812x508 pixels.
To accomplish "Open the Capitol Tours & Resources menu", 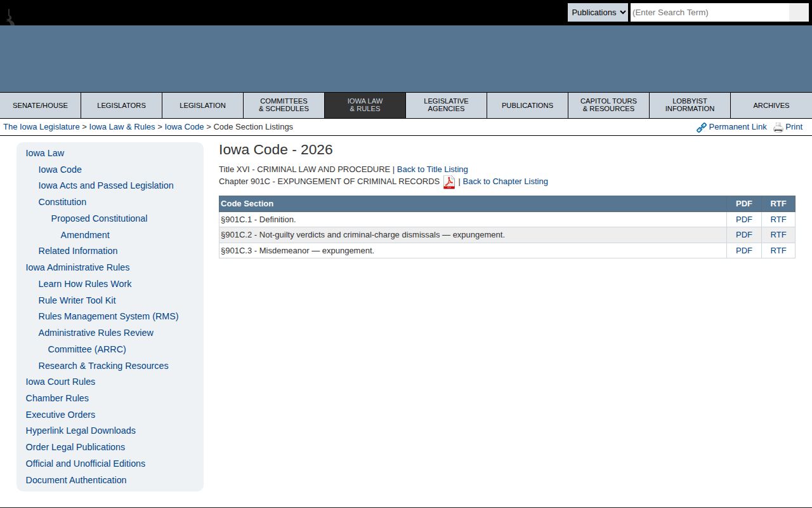I will point(608,105).
